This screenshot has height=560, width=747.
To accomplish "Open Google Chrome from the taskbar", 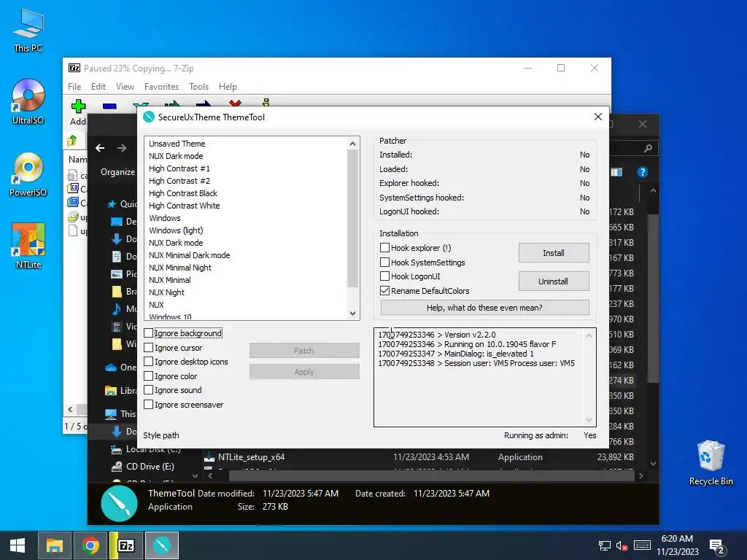I will click(90, 545).
